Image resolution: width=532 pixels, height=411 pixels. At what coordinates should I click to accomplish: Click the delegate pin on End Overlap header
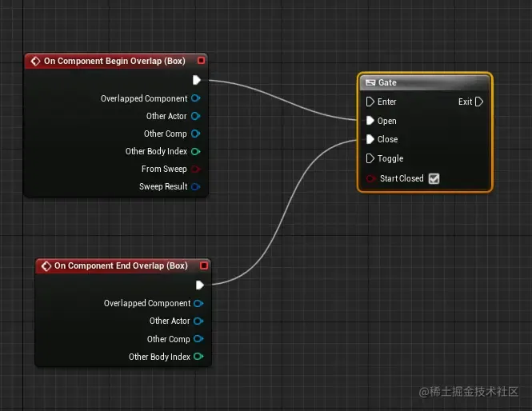click(204, 265)
